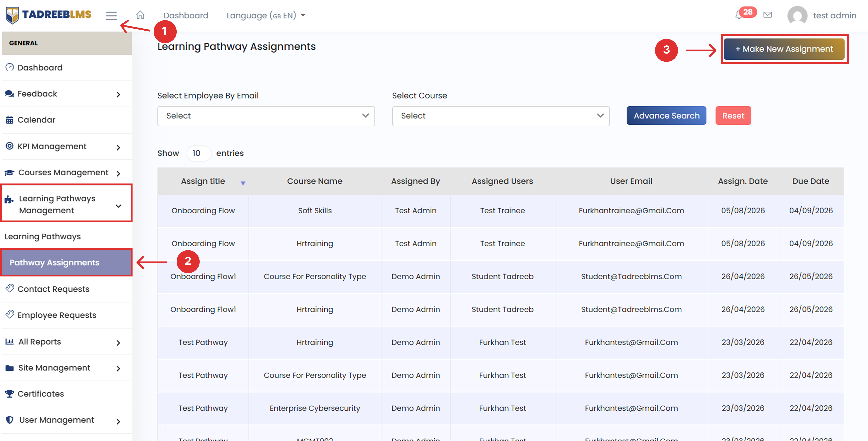Open the Language (GB EN) dropdown
Viewport: 868px width, 441px height.
click(266, 15)
